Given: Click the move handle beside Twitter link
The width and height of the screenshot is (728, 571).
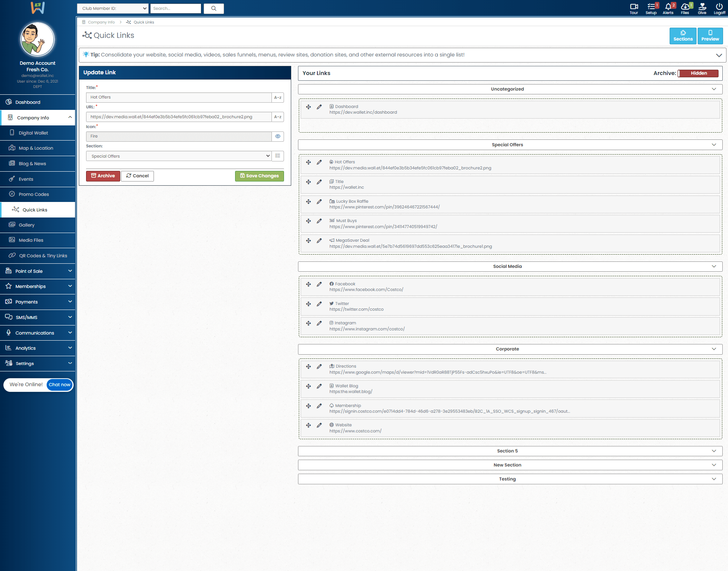Looking at the screenshot, I should [x=308, y=304].
